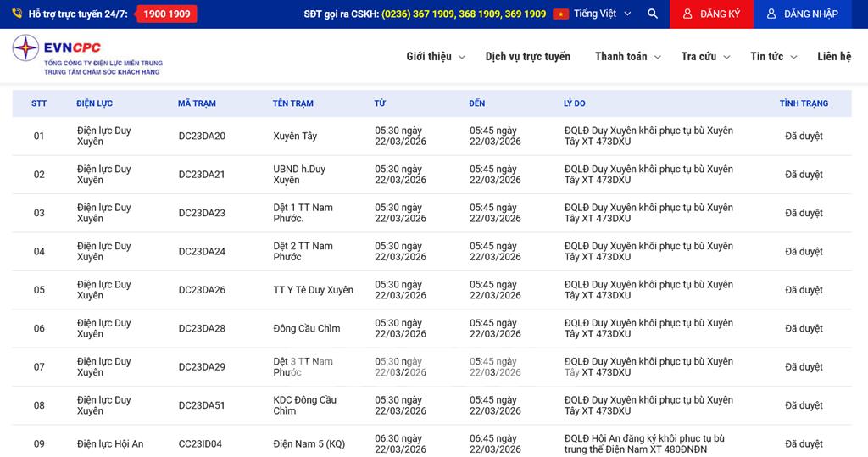Open Dịch vụ trực tuyến menu item

pos(527,57)
